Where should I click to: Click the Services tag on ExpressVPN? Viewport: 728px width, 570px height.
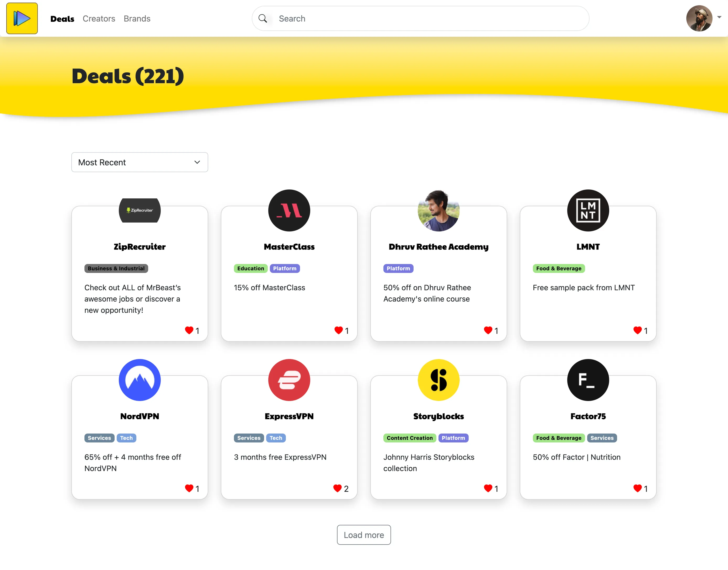click(249, 438)
